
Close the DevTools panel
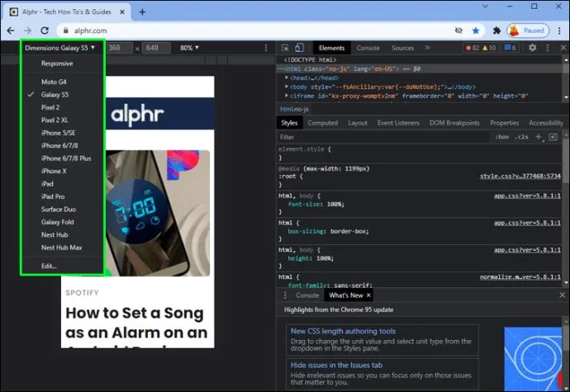point(563,48)
